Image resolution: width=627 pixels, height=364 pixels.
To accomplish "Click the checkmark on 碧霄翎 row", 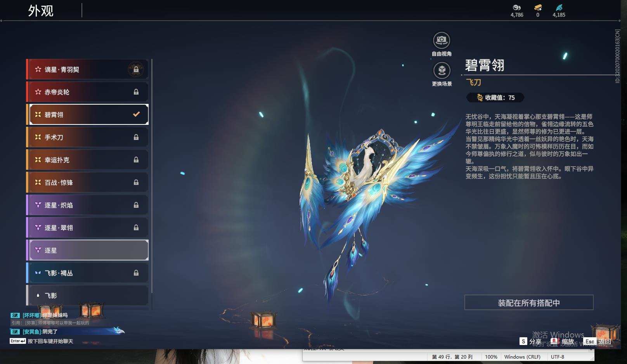I will (136, 114).
